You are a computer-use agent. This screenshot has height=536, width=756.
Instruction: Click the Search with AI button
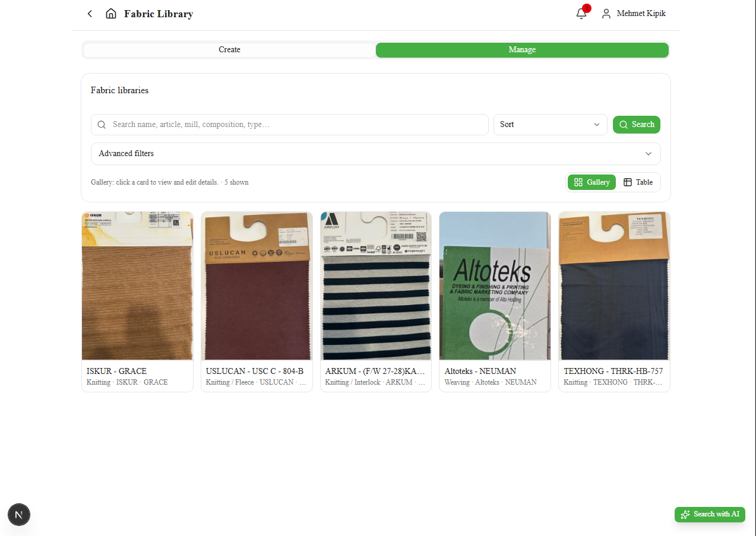[710, 515]
